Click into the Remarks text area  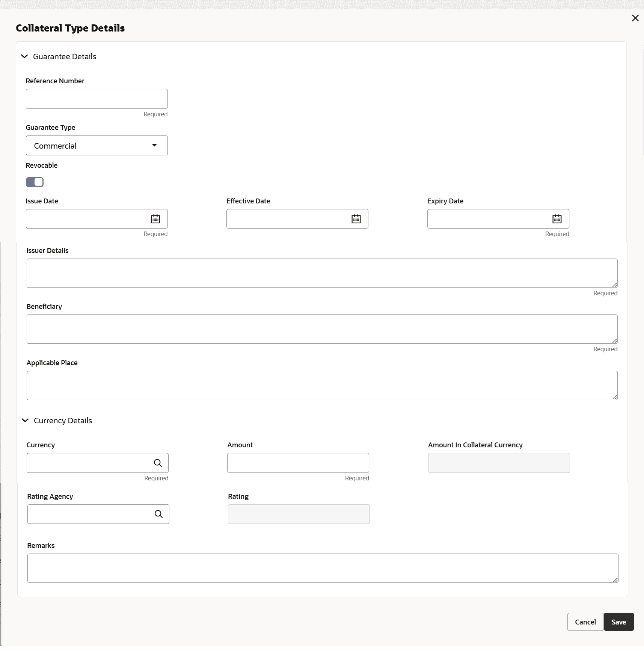[323, 568]
